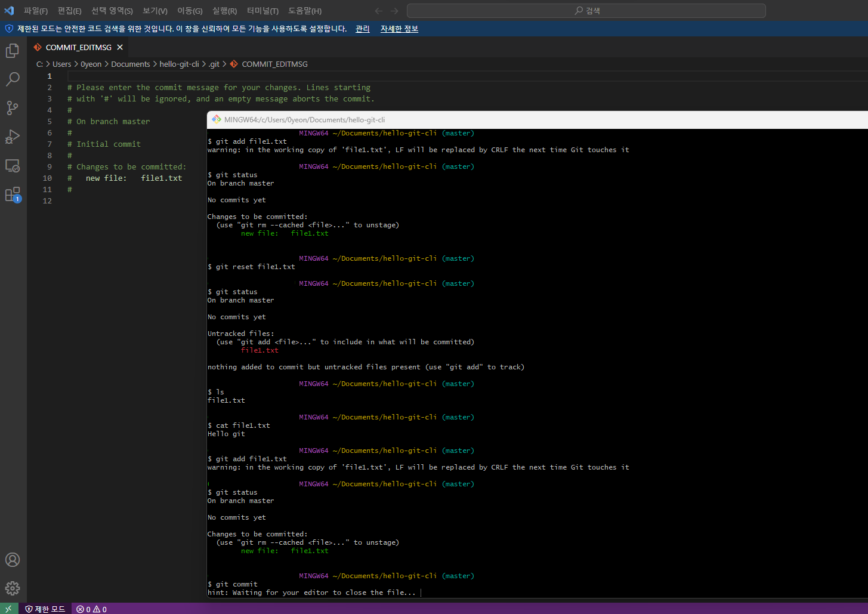Click 'cat file1.txt' command in terminal
The image size is (868, 614).
[x=243, y=425]
